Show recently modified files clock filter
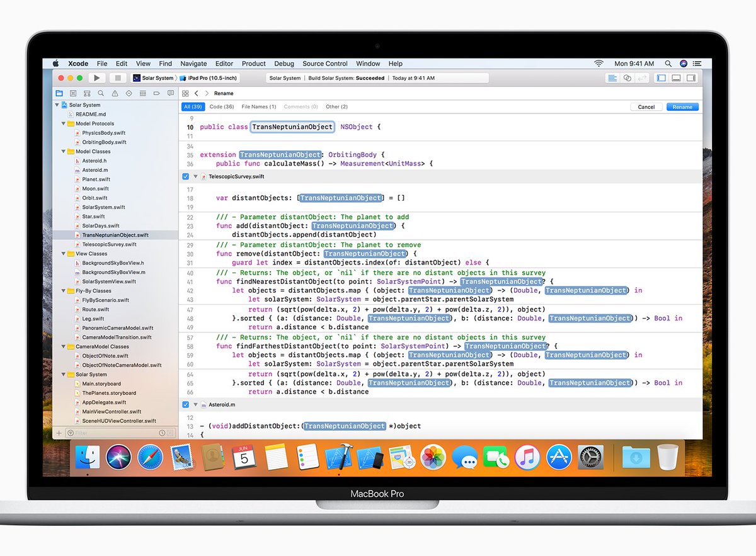Viewport: 756px width, 556px height. [x=162, y=433]
